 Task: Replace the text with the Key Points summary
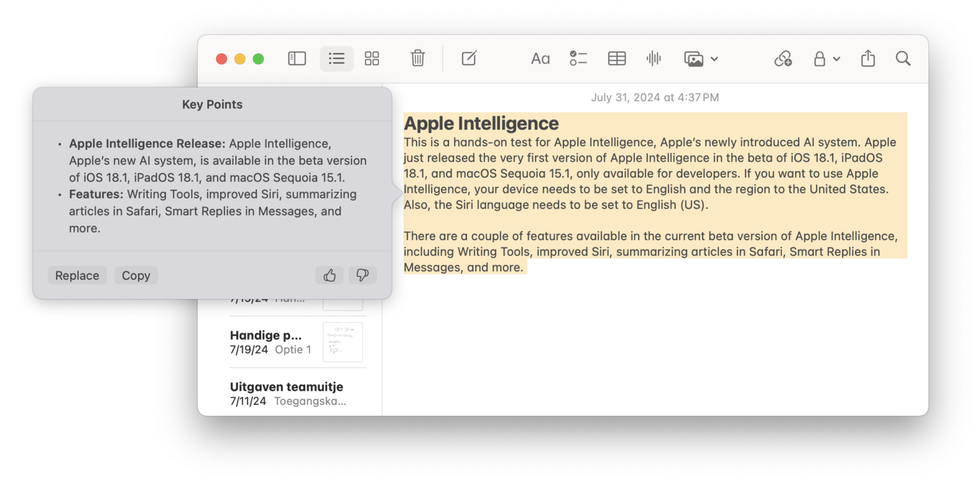(x=77, y=275)
